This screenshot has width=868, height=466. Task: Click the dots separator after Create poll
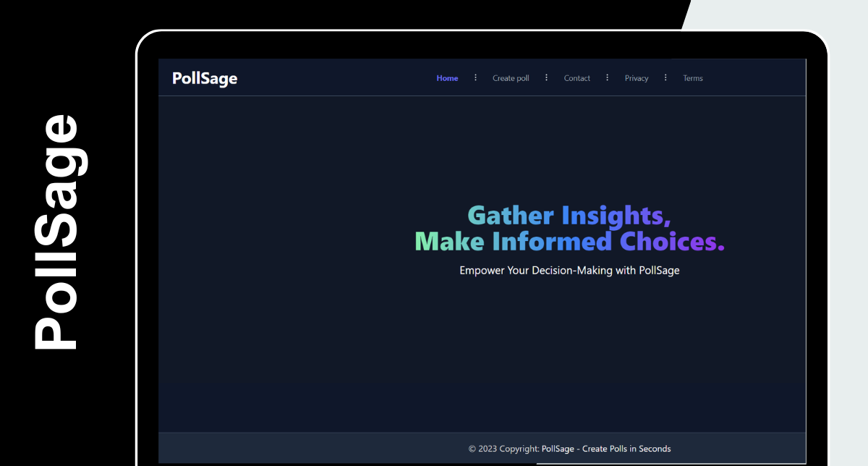point(546,77)
